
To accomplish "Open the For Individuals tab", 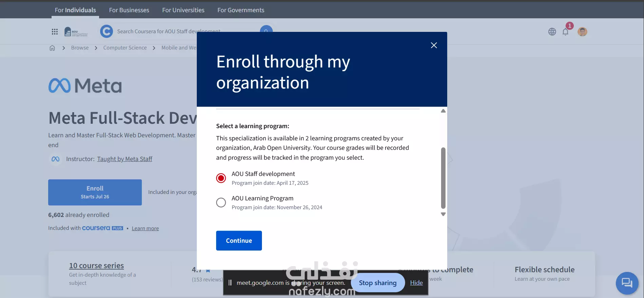I will [75, 10].
